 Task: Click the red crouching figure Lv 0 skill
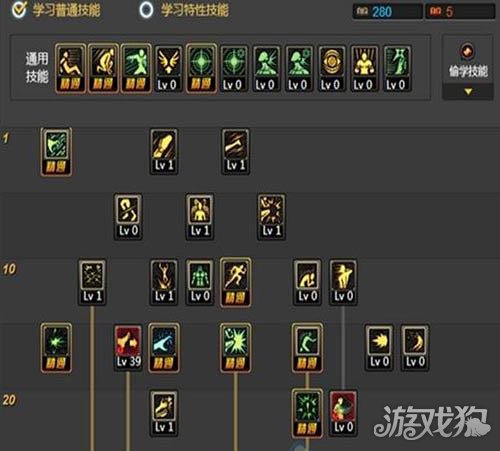point(343,413)
